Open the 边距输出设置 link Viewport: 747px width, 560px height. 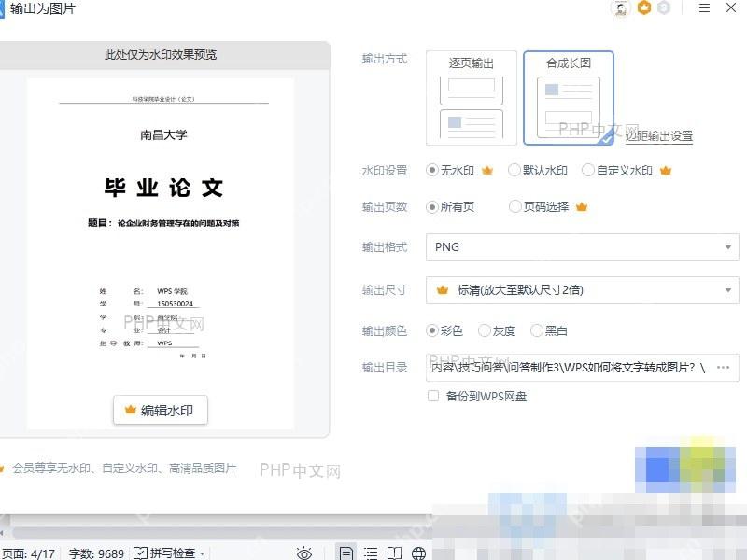pos(659,136)
